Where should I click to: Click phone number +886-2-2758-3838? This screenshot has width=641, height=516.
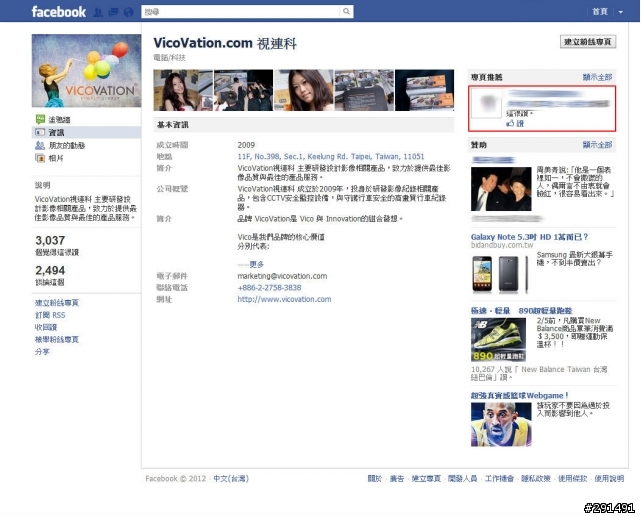point(269,287)
